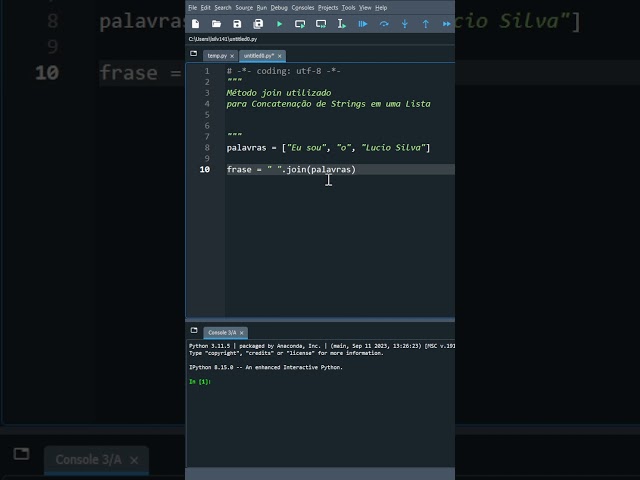Click Python 3.11.5 version line in console
The image size is (640, 480).
click(x=322, y=346)
